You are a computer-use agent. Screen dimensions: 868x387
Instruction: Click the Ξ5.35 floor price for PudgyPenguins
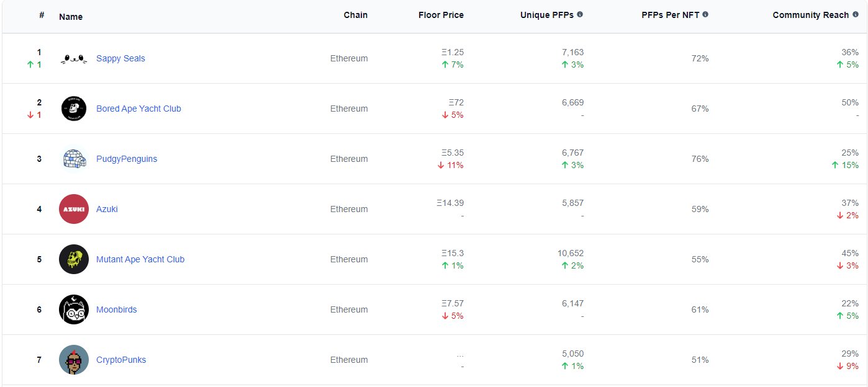click(453, 153)
